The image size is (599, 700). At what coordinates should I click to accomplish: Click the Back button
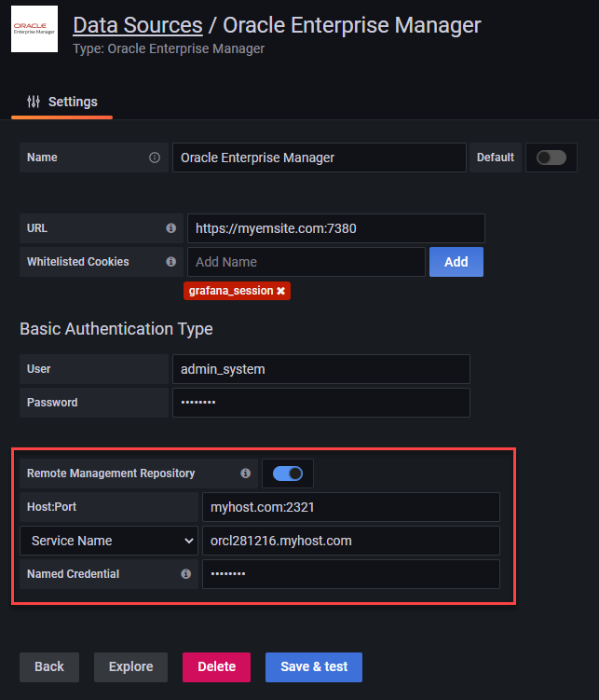coord(49,667)
